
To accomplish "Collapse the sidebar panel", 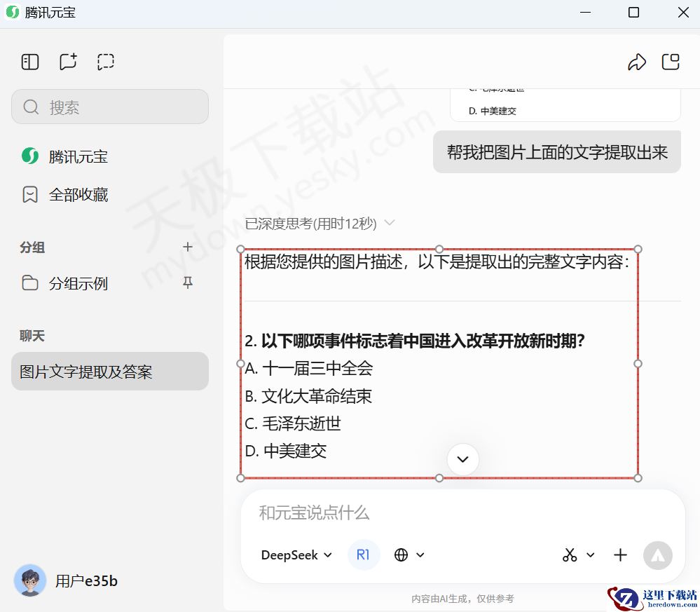I will (29, 62).
